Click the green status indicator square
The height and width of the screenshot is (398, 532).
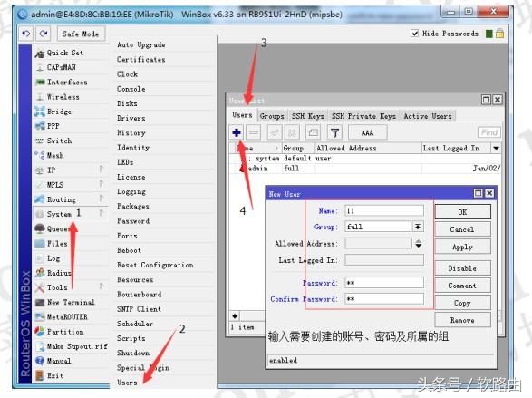[x=488, y=34]
